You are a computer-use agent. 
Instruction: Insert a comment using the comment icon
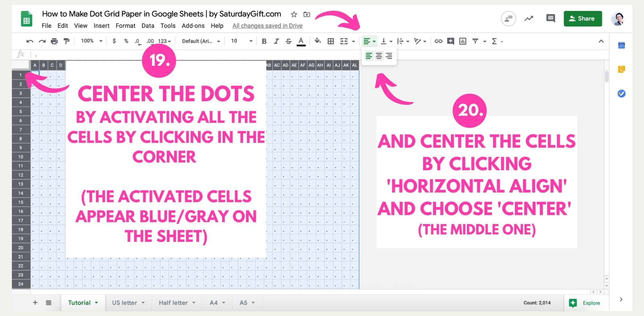pyautogui.click(x=450, y=41)
